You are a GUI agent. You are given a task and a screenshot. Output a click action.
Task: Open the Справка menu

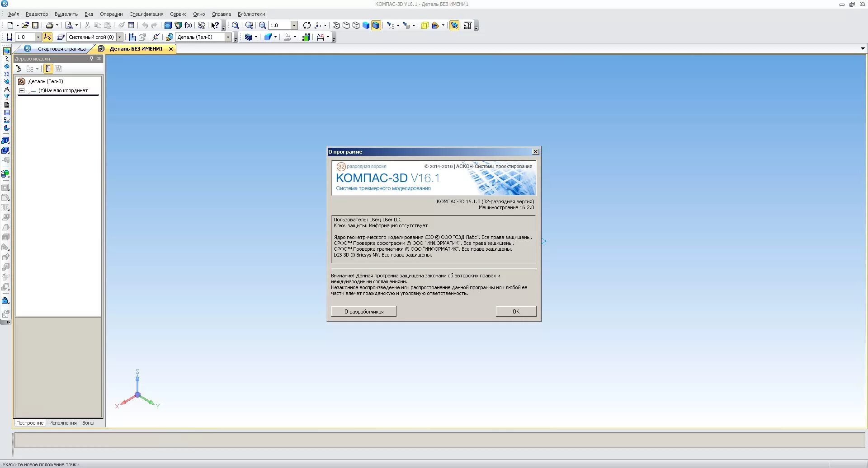pos(221,14)
